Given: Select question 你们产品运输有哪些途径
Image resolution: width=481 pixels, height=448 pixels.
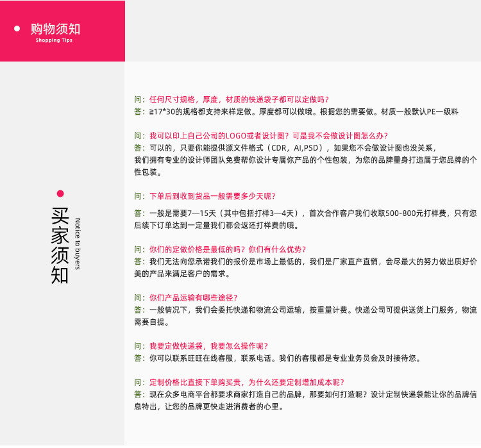Looking at the screenshot, I should pos(186,298).
